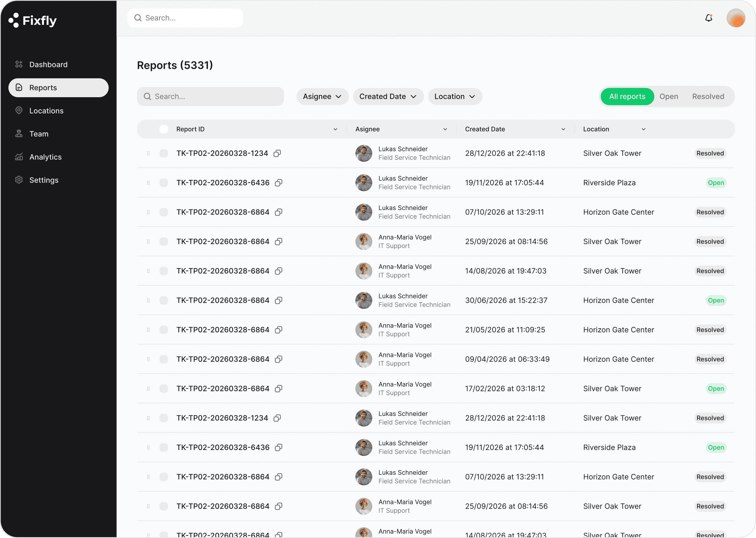Click the user profile avatar
The image size is (756, 538).
click(x=736, y=18)
